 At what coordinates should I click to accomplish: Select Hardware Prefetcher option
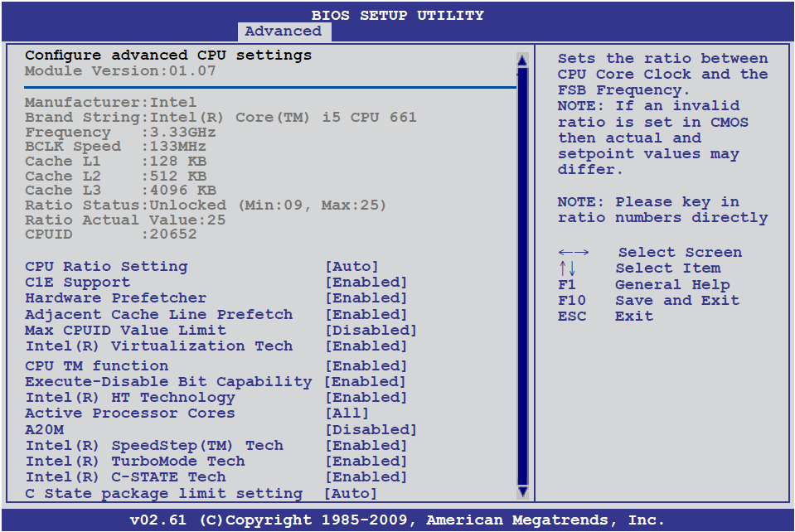[116, 298]
